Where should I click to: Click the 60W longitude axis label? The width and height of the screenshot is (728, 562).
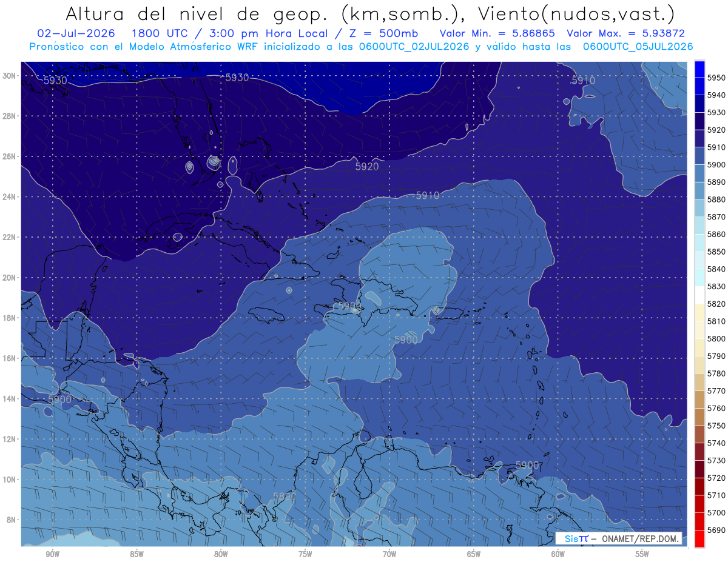point(558,554)
